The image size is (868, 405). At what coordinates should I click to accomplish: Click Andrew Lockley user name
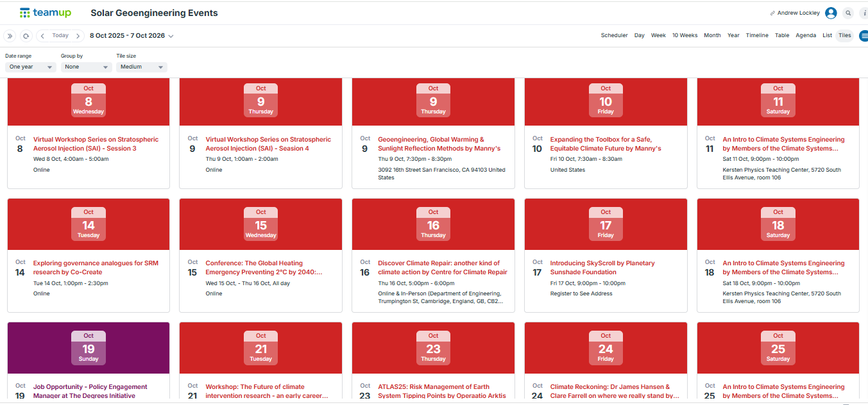[798, 13]
